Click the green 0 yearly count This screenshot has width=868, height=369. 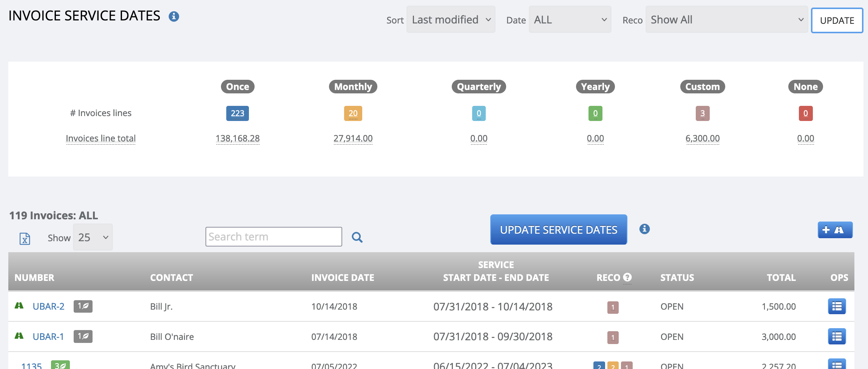(x=595, y=113)
